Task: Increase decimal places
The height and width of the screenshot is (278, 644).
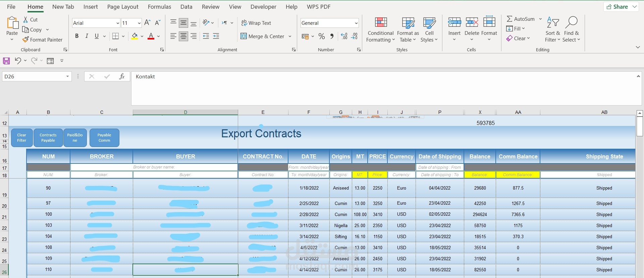Action: click(x=344, y=36)
